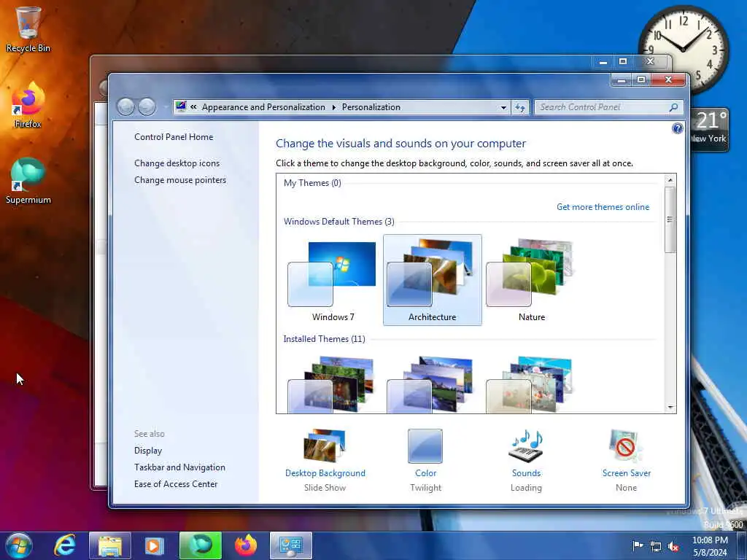Launch the Supermium desktop shortcut
The image size is (747, 560).
28,181
